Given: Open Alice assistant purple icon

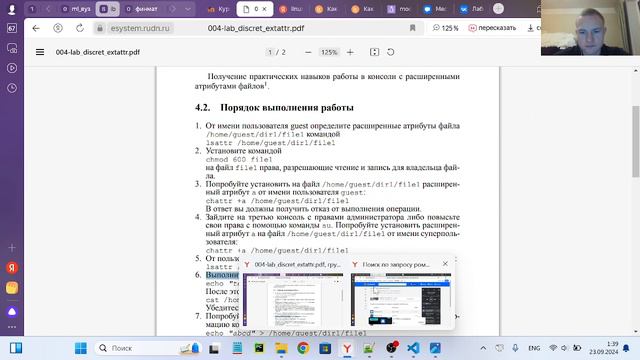Looking at the screenshot, I should click(12, 311).
